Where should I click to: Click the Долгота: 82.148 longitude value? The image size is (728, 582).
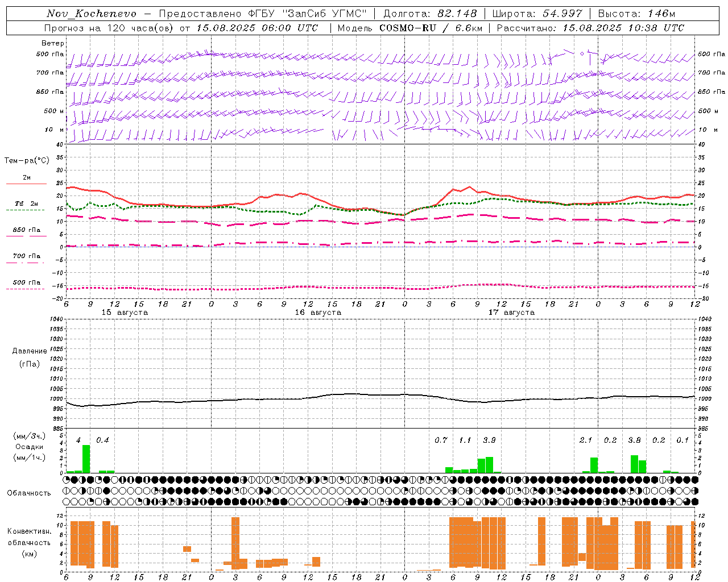(x=429, y=14)
